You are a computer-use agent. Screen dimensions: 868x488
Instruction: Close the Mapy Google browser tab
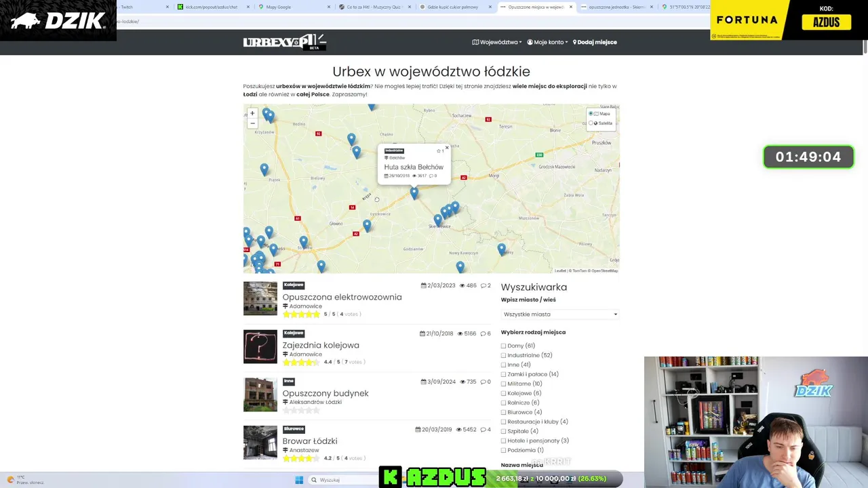330,7
